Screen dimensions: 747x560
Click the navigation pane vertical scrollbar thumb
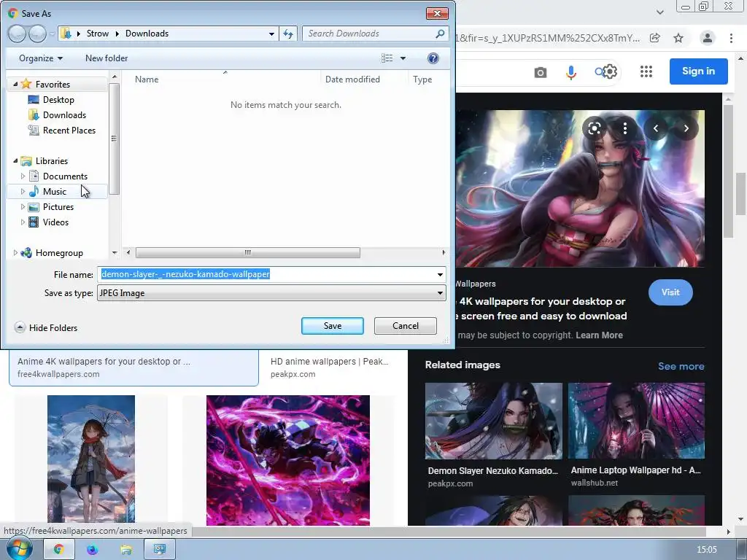point(114,139)
